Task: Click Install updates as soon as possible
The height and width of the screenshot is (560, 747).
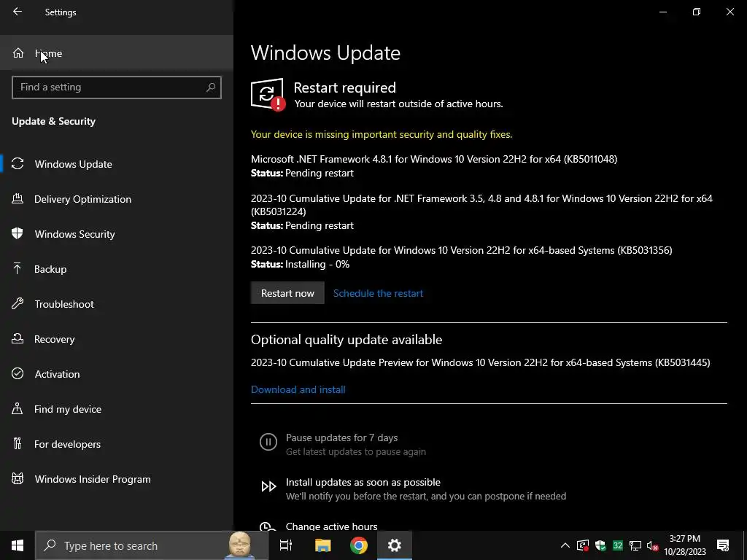Action: click(x=363, y=483)
